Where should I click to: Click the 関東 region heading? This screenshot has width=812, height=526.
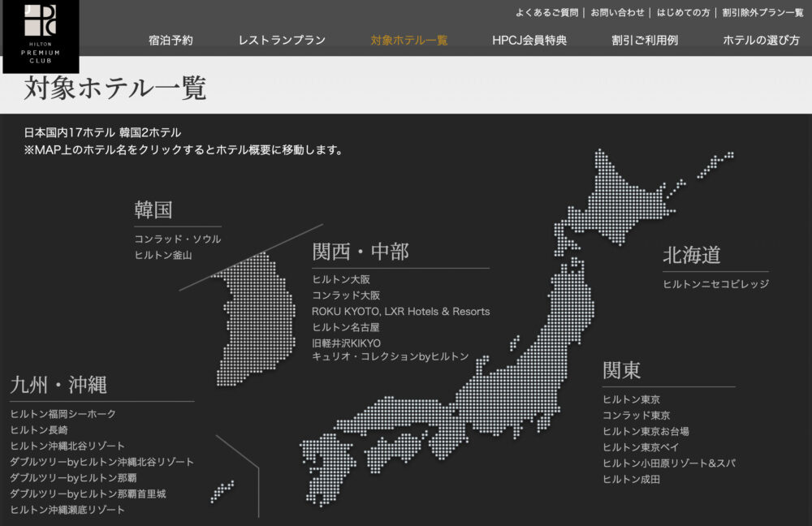pos(621,371)
